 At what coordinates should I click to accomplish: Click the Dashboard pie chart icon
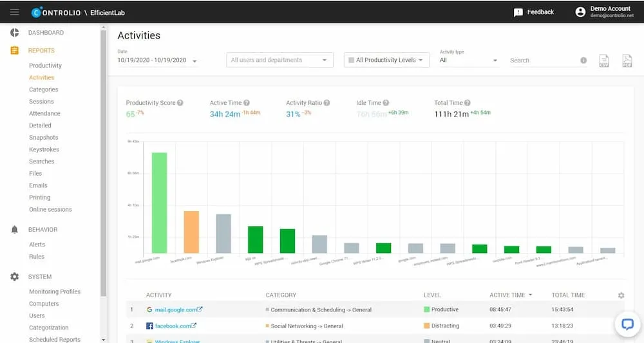pos(15,32)
